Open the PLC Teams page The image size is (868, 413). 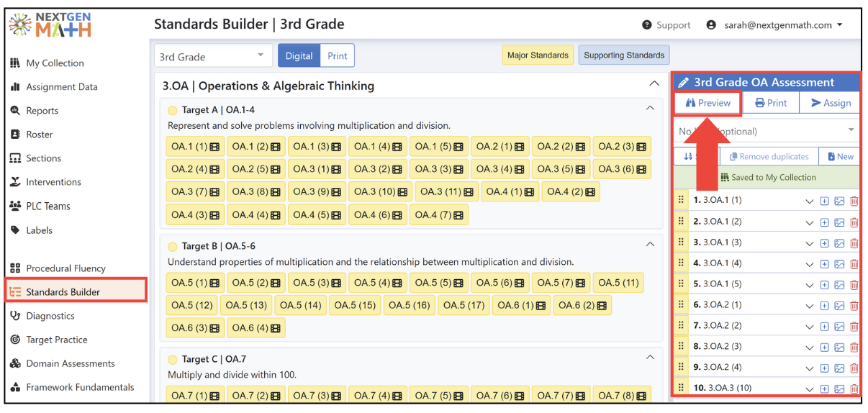[x=40, y=206]
